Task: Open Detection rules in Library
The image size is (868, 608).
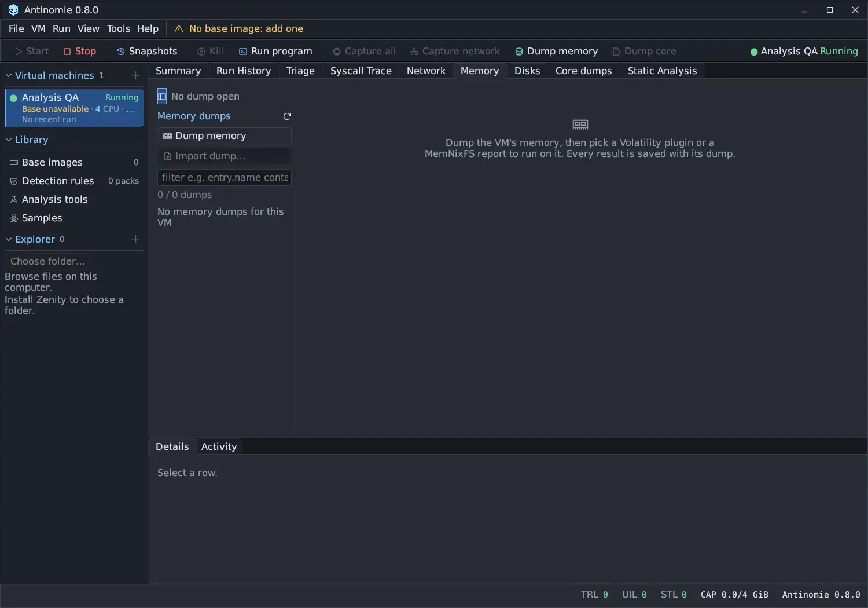Action: [74, 181]
